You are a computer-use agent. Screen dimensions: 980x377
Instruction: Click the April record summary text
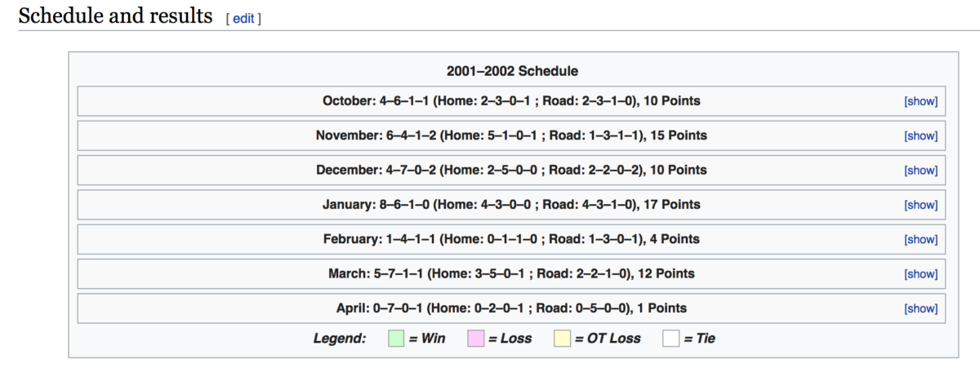(x=511, y=308)
